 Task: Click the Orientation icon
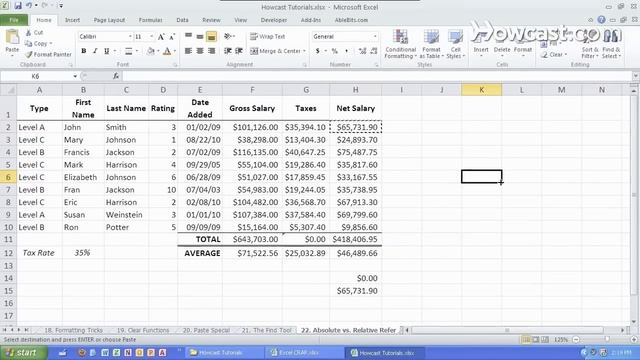pyautogui.click(x=228, y=37)
